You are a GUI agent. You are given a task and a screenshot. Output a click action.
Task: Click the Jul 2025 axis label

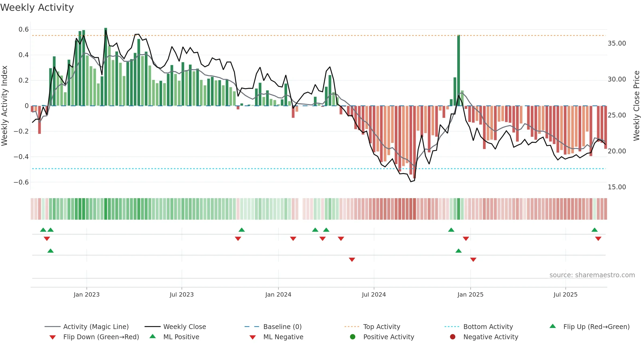click(565, 294)
